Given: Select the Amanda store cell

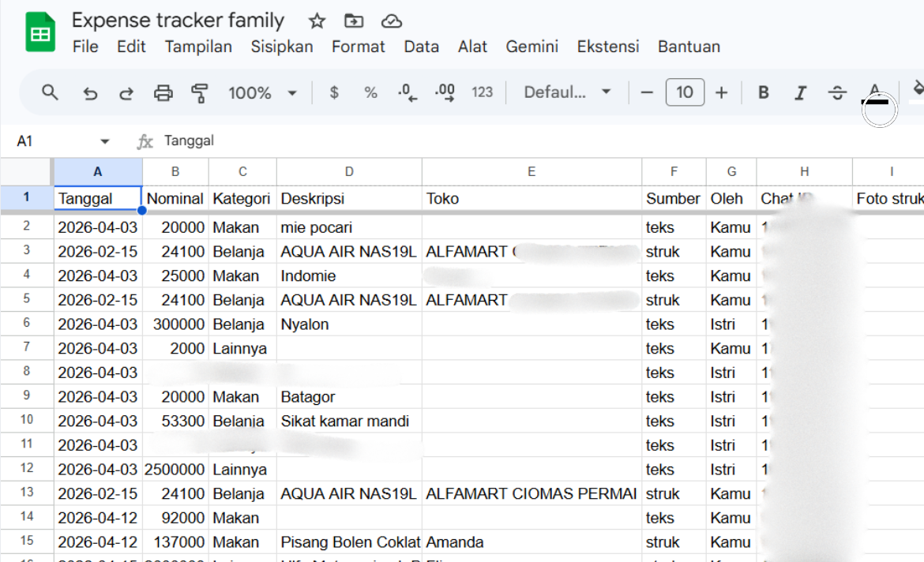Looking at the screenshot, I should pos(531,542).
